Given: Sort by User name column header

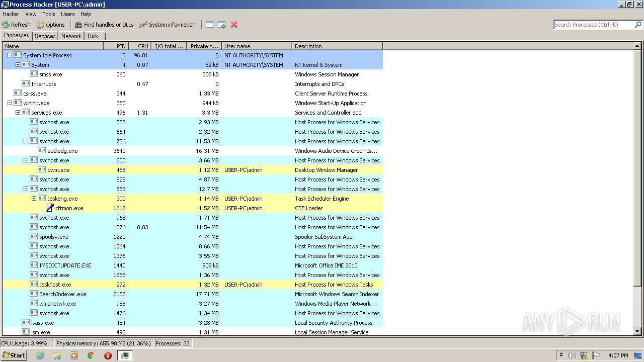Looking at the screenshot, I should 257,46.
